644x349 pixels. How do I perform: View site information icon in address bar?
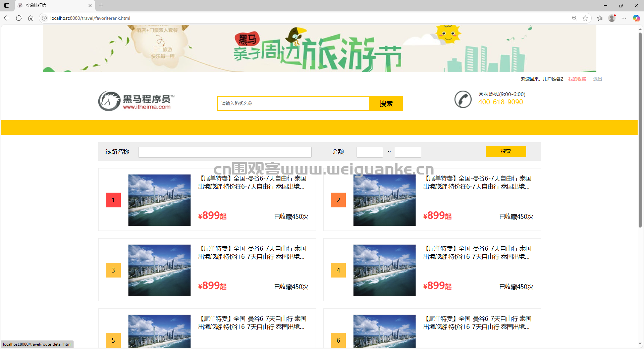pyautogui.click(x=44, y=18)
